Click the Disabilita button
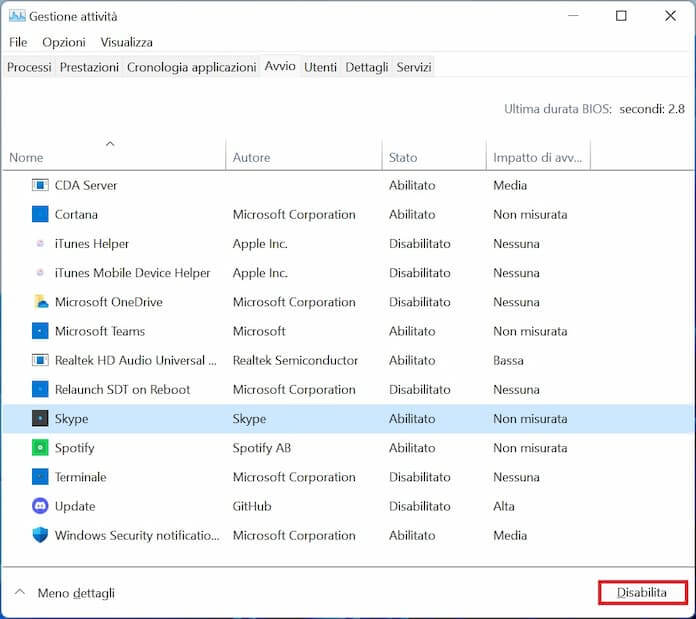This screenshot has height=619, width=696. (642, 592)
